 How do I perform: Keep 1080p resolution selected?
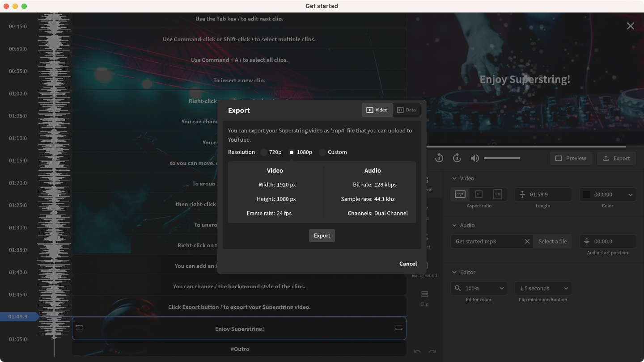click(x=292, y=152)
